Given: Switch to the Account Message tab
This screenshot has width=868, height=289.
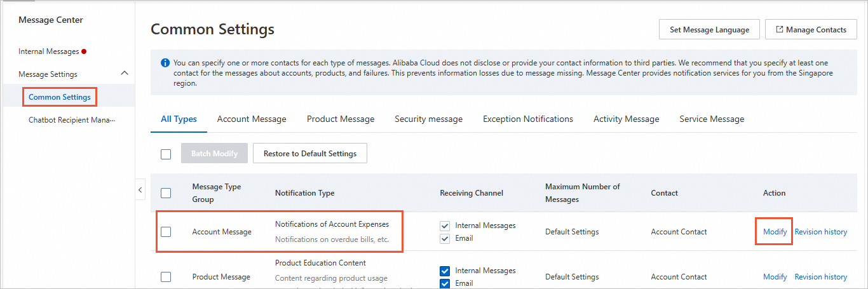Looking at the screenshot, I should tap(252, 119).
